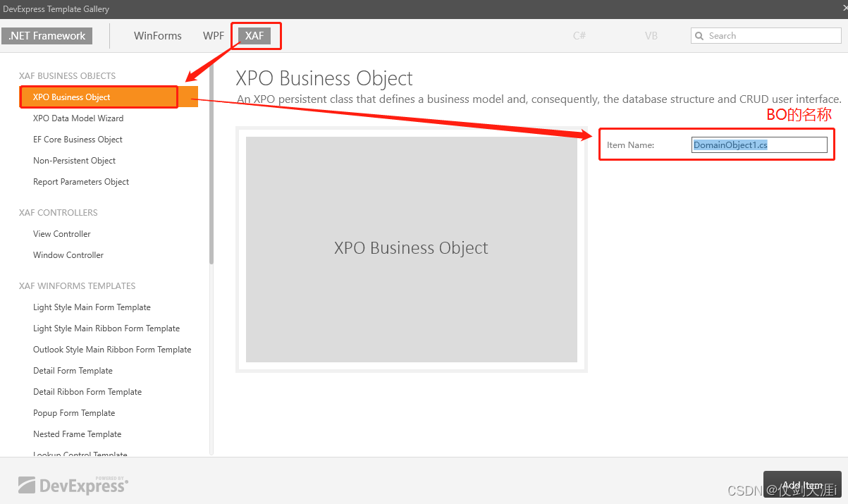Select Light Style Main Ribbon Form Template
Screen dimensions: 848x504
click(x=106, y=328)
